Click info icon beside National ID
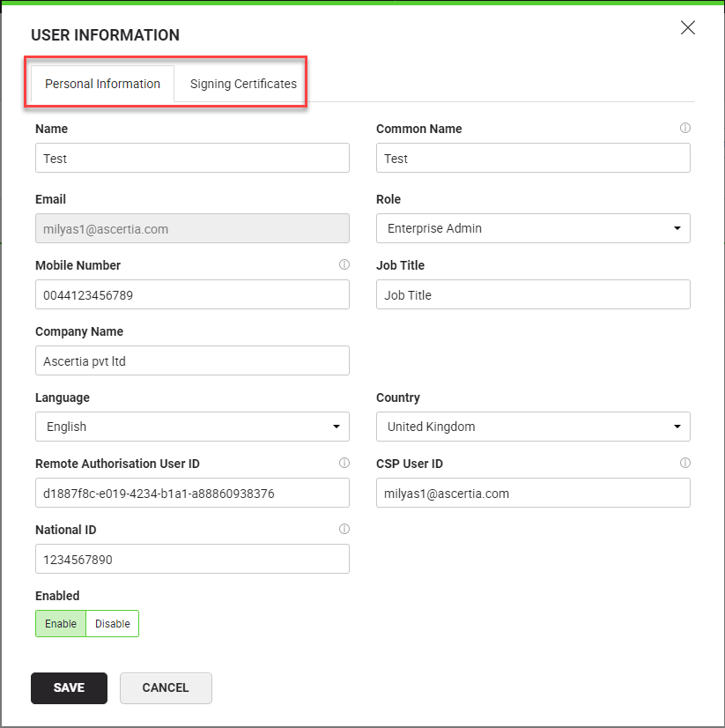The height and width of the screenshot is (728, 725). (344, 530)
